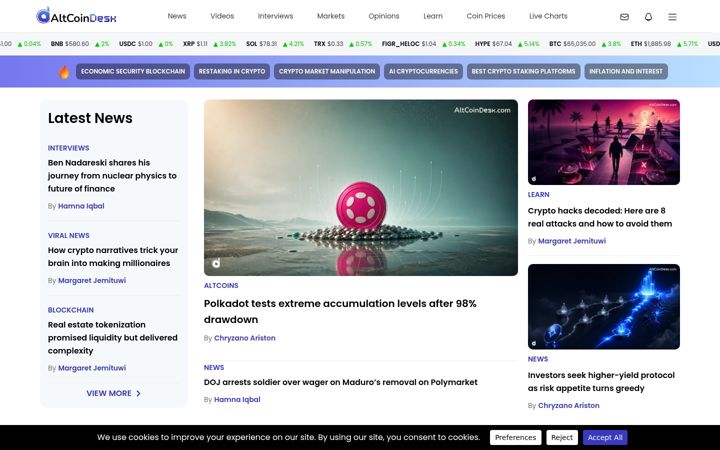Viewport: 720px width, 450px height.
Task: Open the hamburger menu icon
Action: [x=672, y=17]
